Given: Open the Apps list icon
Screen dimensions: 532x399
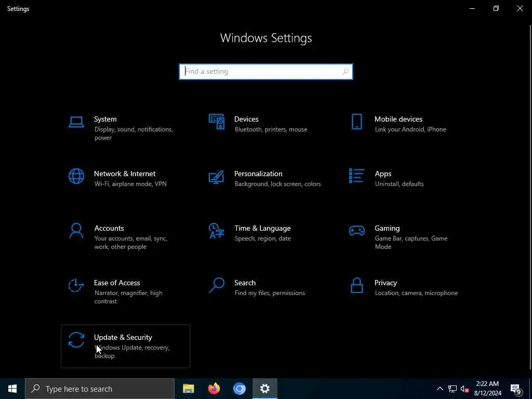Looking at the screenshot, I should click(356, 176).
